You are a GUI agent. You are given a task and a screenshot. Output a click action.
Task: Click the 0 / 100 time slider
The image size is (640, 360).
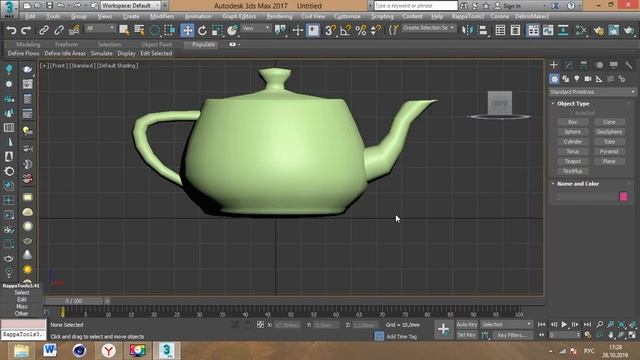74,301
